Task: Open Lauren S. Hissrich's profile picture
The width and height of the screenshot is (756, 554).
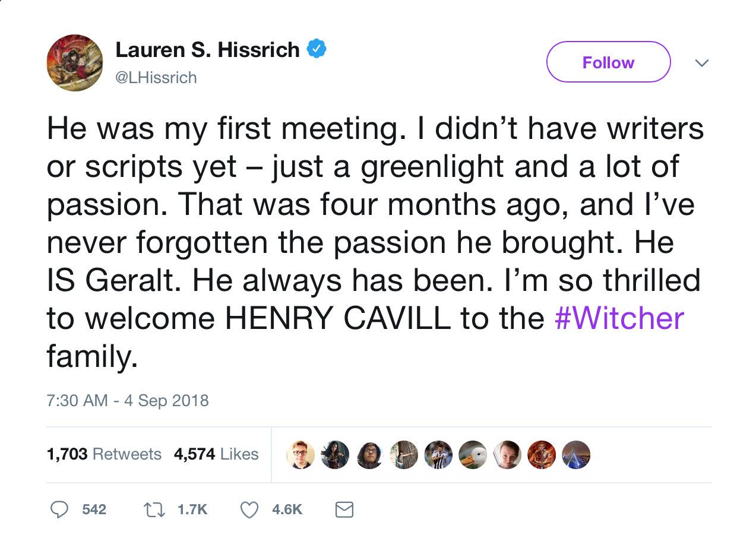Action: tap(75, 62)
